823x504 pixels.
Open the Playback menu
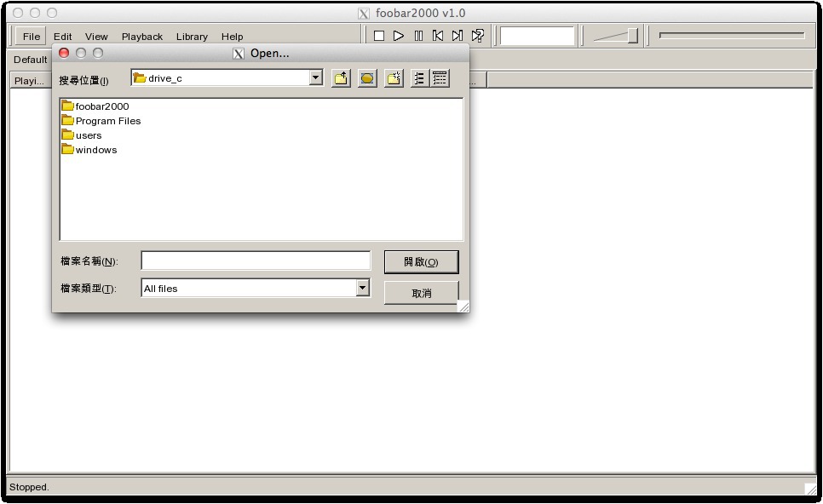[x=142, y=37]
